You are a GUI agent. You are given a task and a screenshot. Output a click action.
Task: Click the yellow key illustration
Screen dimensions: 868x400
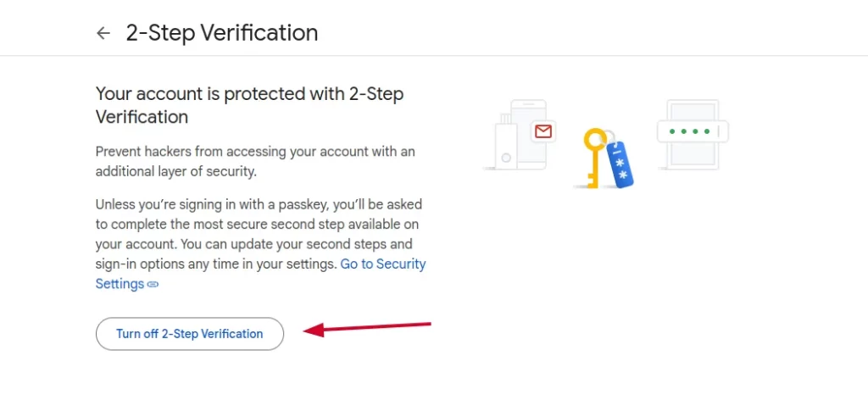[x=594, y=157]
